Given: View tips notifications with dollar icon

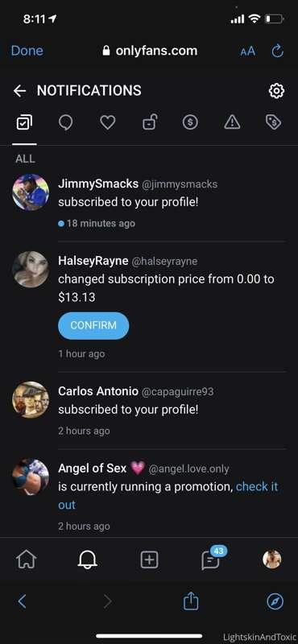Looking at the screenshot, I should pos(190,122).
